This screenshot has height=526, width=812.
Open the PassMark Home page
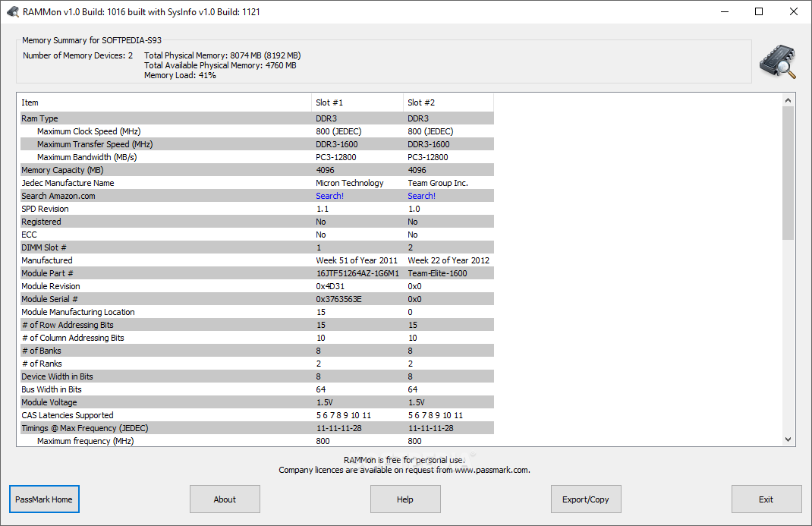click(x=44, y=499)
